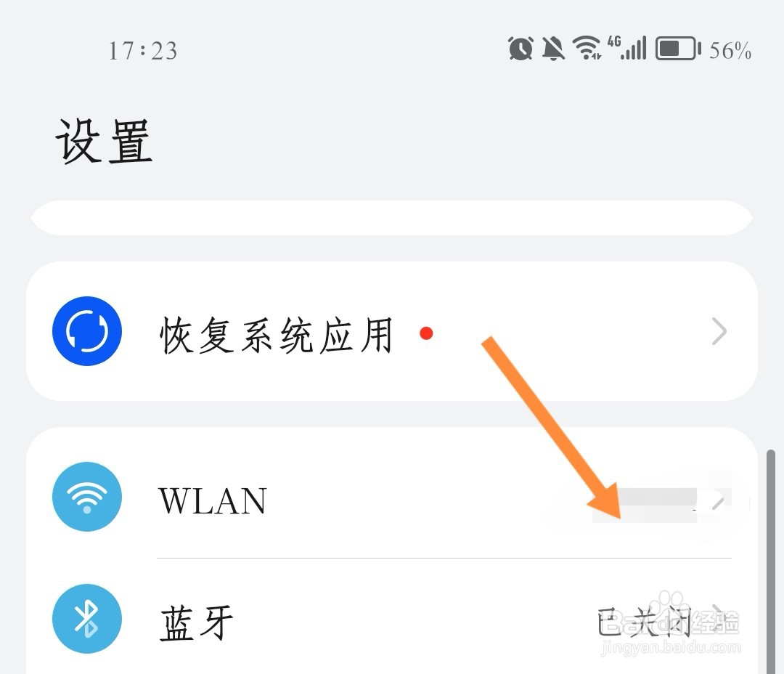The image size is (784, 674).
Task: Open the 恢复系统应用 chevron arrow
Action: [x=719, y=331]
